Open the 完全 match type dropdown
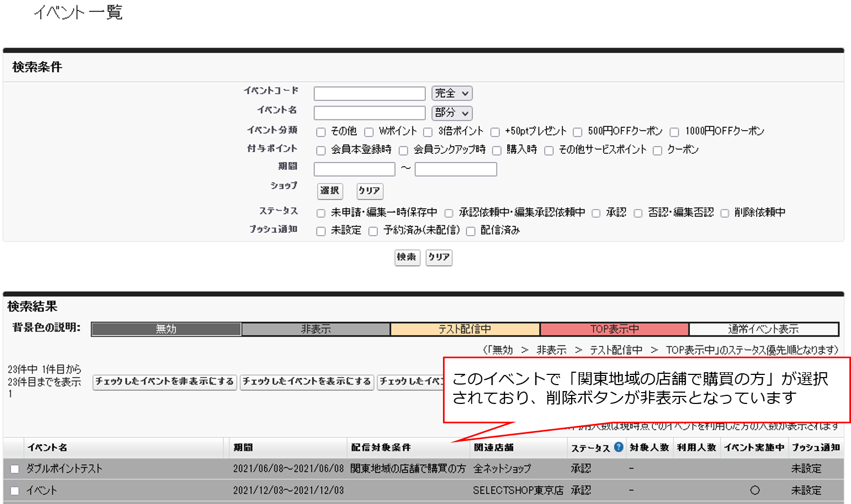Screen dimensions: 851x504 pyautogui.click(x=452, y=94)
